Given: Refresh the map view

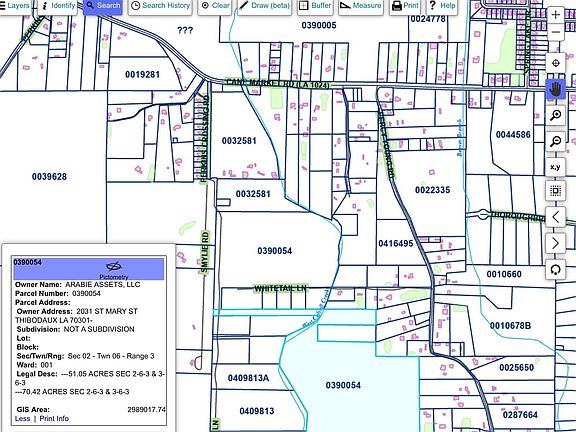Looking at the screenshot, I should click(555, 269).
